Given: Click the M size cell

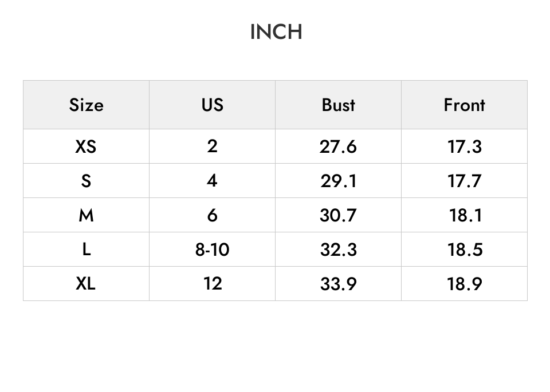Looking at the screenshot, I should pyautogui.click(x=87, y=215).
